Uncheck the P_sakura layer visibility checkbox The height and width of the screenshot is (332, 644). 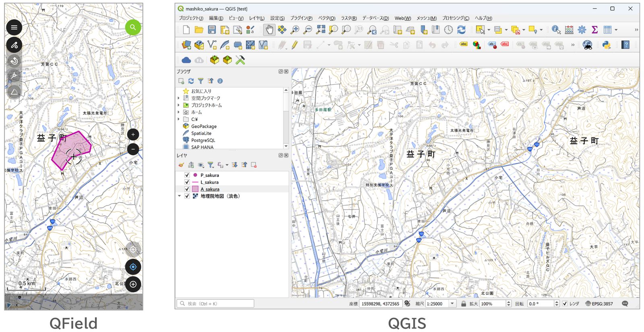187,175
